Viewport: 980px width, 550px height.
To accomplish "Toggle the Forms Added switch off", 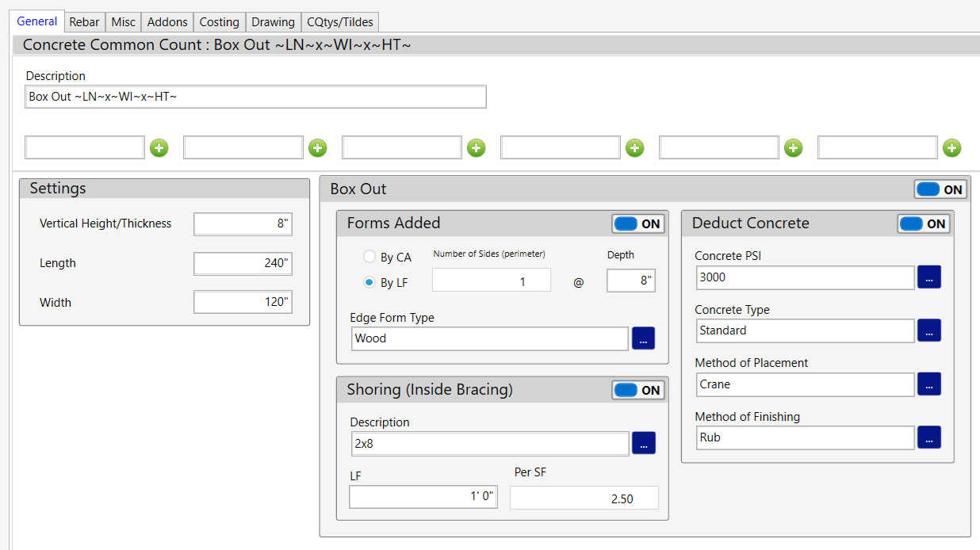I will pyautogui.click(x=638, y=224).
